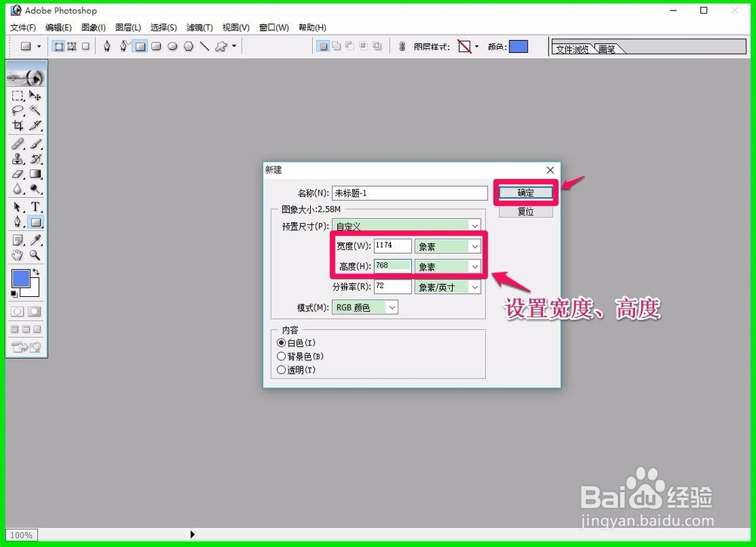Screen dimensions: 756x547
Task: Choose Ellipse shape in options bar
Action: (172, 47)
